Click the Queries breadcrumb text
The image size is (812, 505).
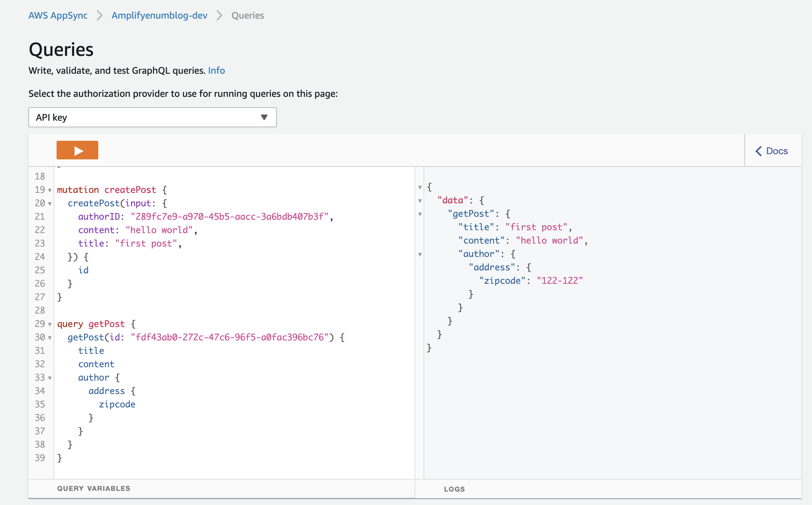pos(247,15)
